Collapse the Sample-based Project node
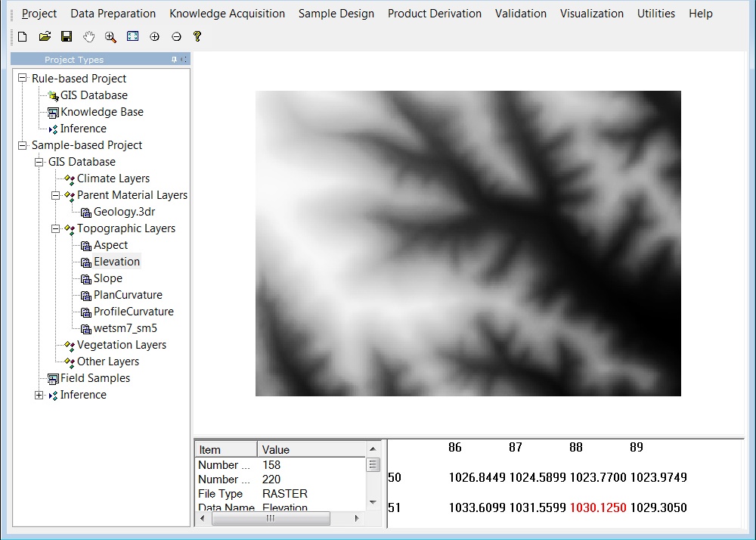 coord(22,144)
